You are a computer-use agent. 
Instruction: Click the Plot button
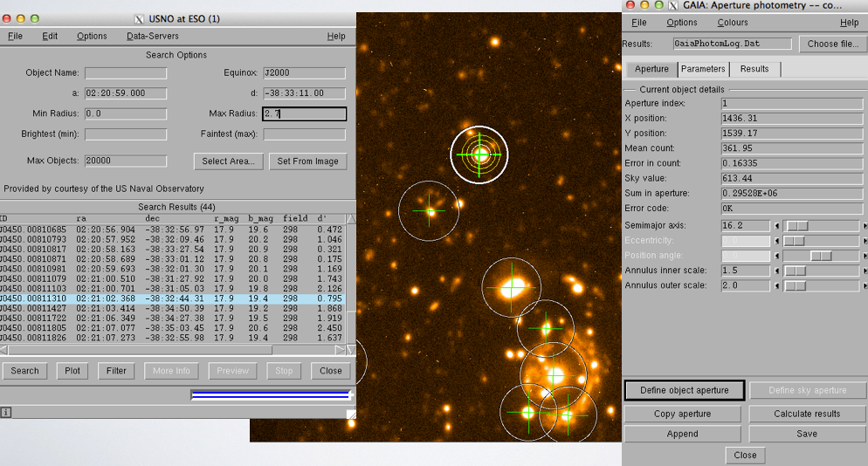pos(72,371)
